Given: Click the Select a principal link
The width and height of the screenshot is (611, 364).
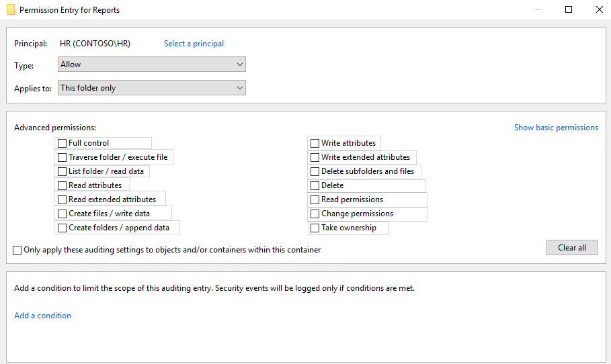Looking at the screenshot, I should pyautogui.click(x=194, y=44).
